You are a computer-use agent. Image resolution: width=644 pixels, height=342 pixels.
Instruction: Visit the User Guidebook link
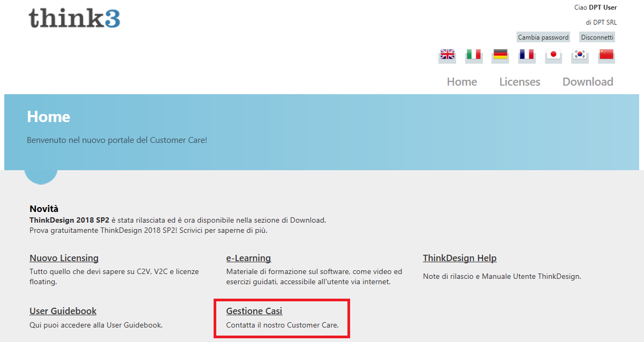click(x=63, y=311)
